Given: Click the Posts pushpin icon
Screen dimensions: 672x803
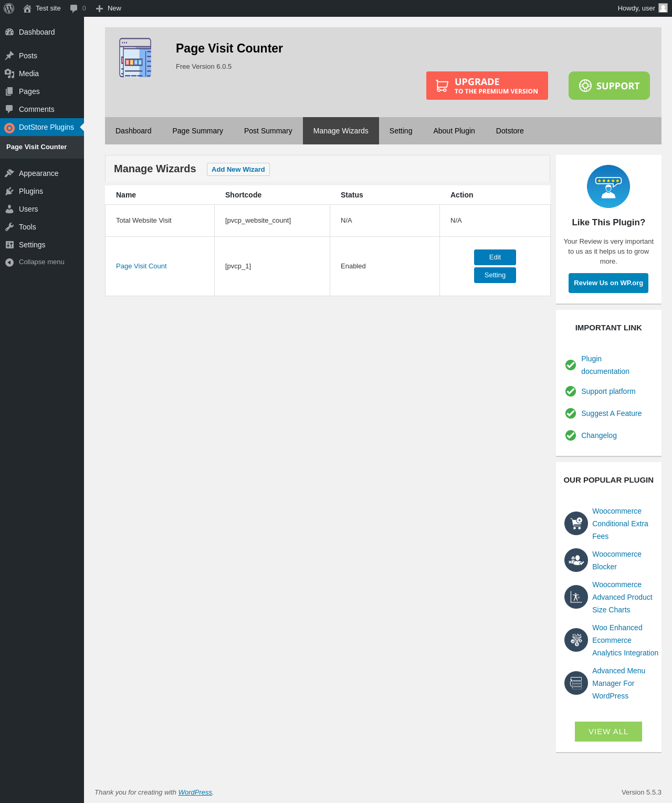Looking at the screenshot, I should tap(9, 56).
